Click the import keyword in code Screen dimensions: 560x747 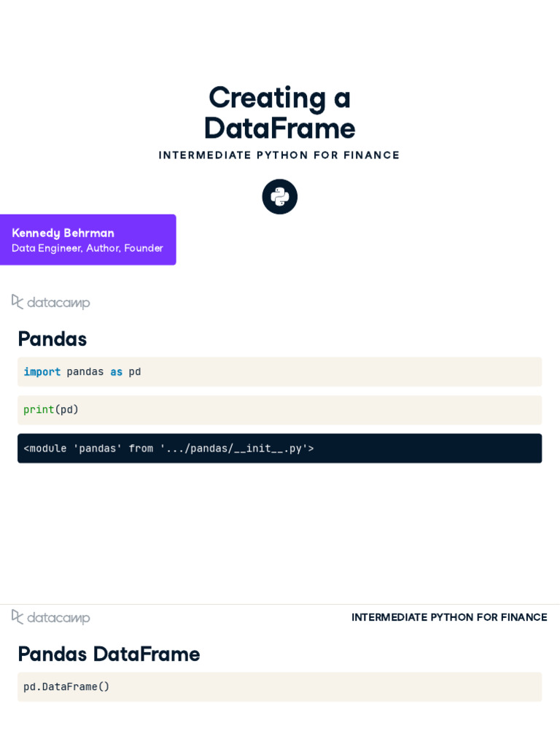pos(42,371)
